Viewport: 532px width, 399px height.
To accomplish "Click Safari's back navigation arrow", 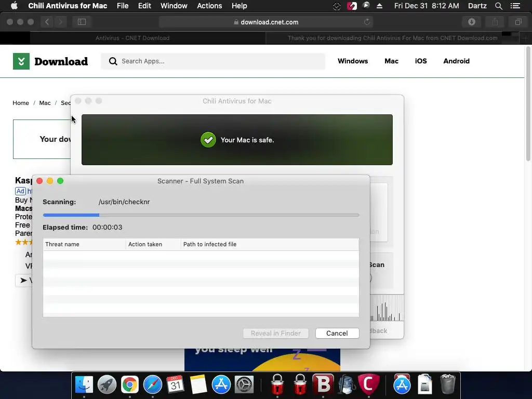I will pos(47,22).
